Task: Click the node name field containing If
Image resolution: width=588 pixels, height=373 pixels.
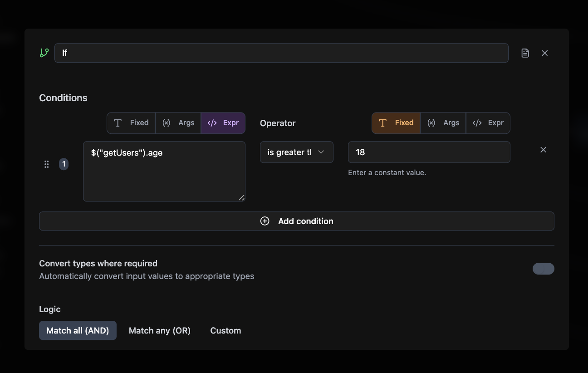Action: point(281,53)
